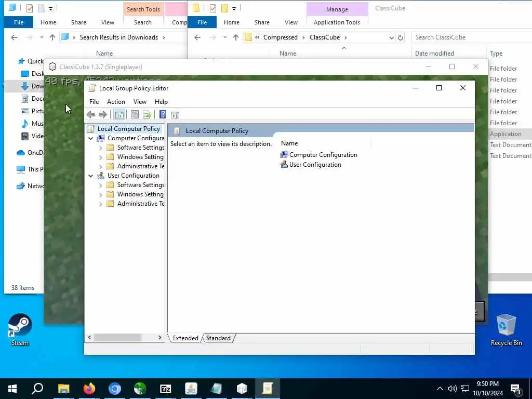Expand Windows Settings under User Configuration
Viewport: 532px width, 399px height.
click(100, 195)
